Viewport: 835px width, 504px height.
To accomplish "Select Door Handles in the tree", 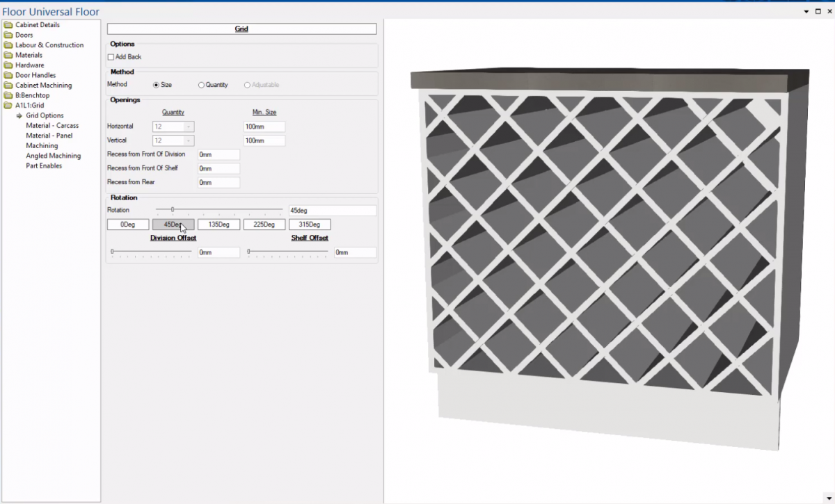I will click(35, 75).
